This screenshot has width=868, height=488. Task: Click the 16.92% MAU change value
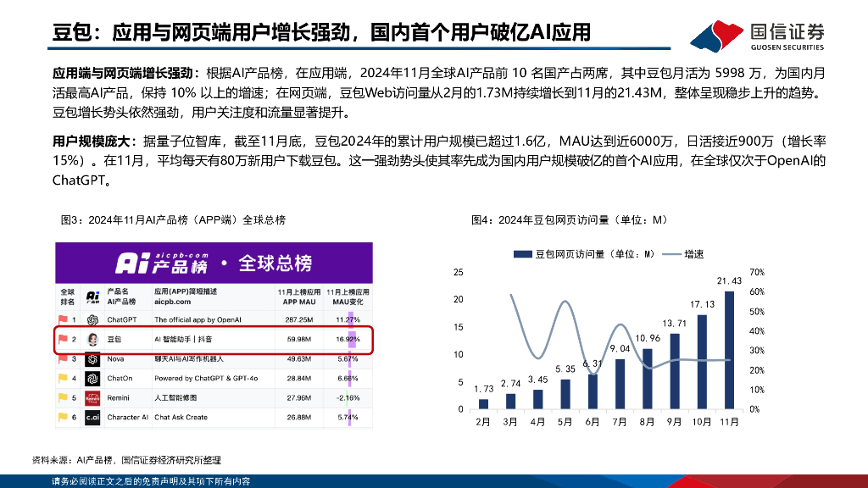tap(348, 339)
